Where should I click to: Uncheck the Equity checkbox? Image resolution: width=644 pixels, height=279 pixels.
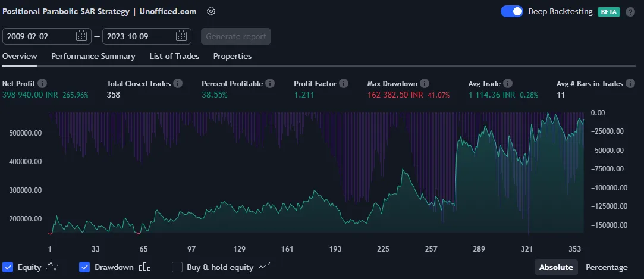[x=8, y=267]
